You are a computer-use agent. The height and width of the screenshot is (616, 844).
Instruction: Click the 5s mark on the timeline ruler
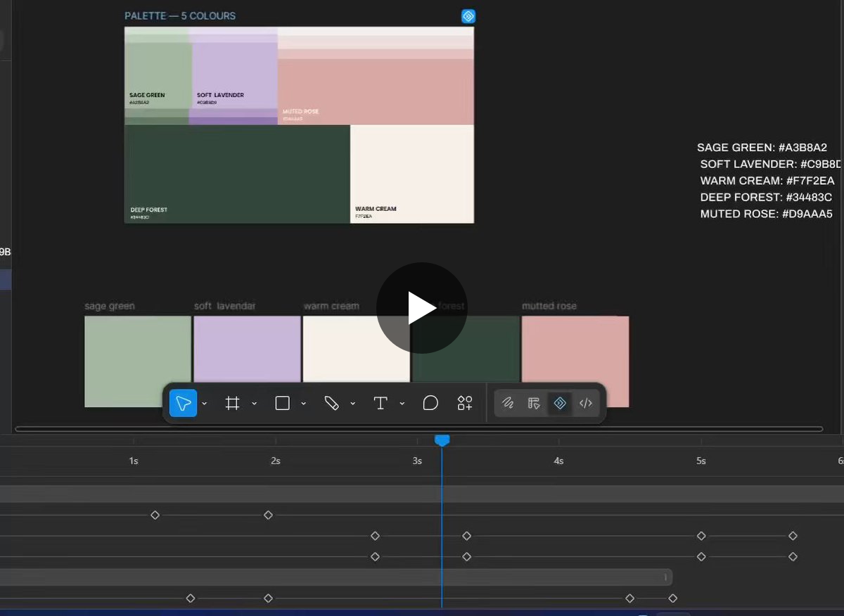point(701,461)
